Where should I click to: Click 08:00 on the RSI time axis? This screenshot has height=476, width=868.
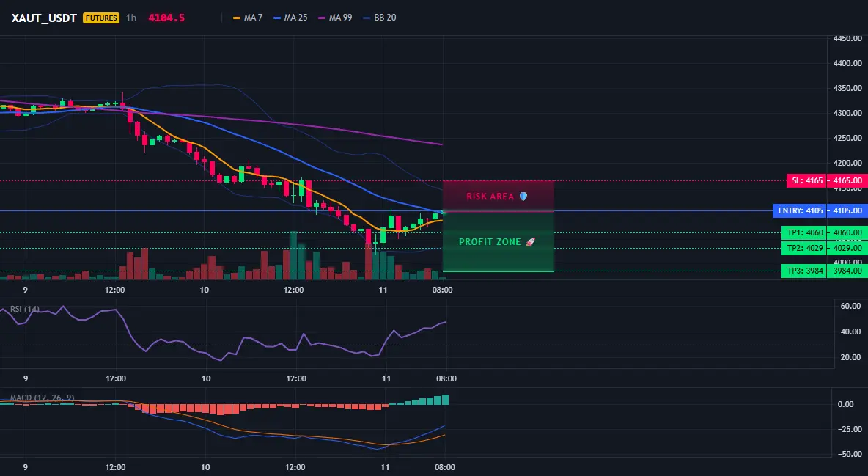(446, 378)
